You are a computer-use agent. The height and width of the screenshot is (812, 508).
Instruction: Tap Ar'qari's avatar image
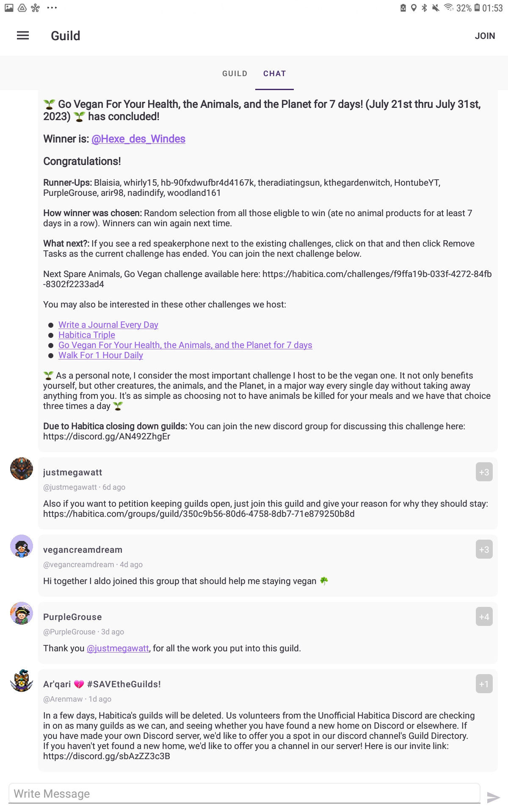(22, 680)
